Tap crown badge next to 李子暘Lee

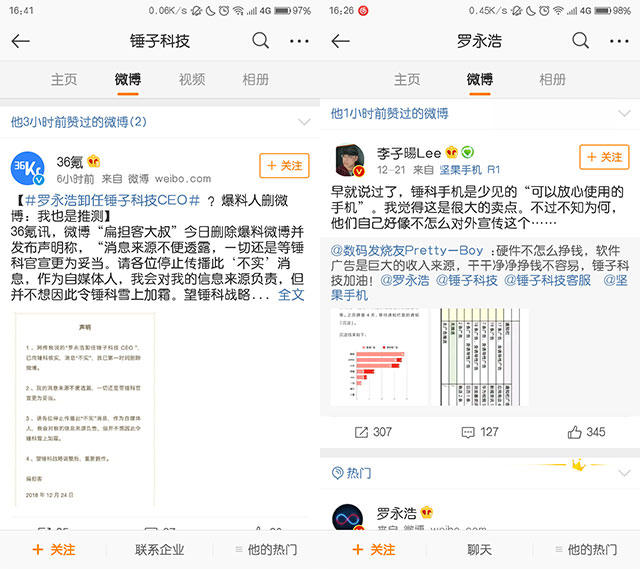(x=451, y=152)
